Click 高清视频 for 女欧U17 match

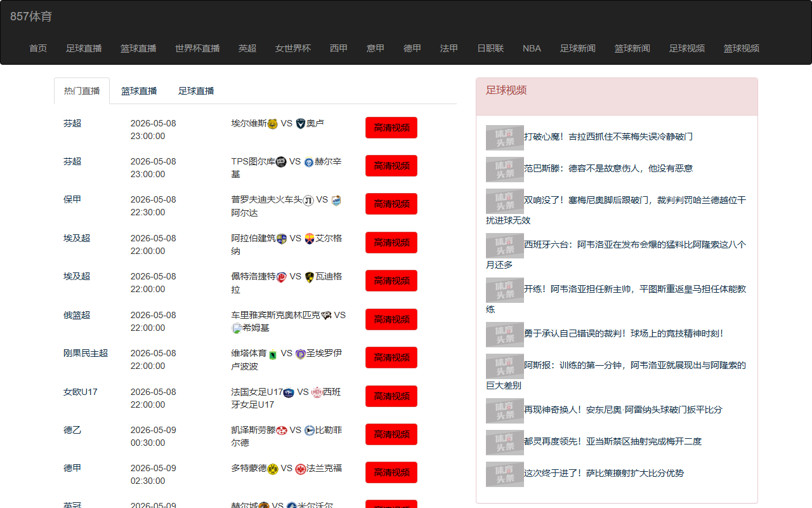[391, 396]
